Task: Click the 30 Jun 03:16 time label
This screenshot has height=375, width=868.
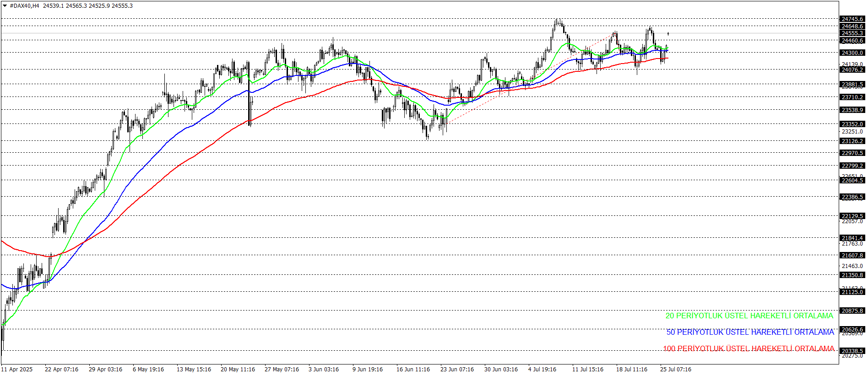Action: tap(501, 369)
